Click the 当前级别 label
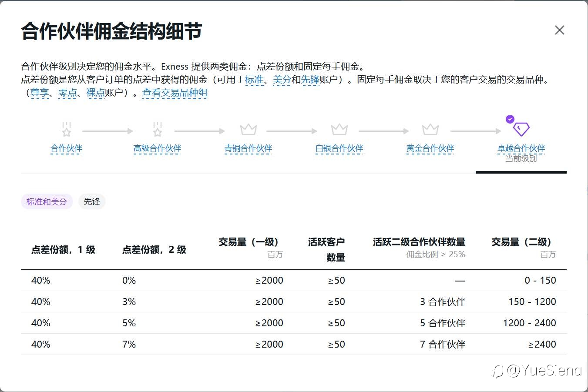The image size is (588, 392). pos(521,158)
